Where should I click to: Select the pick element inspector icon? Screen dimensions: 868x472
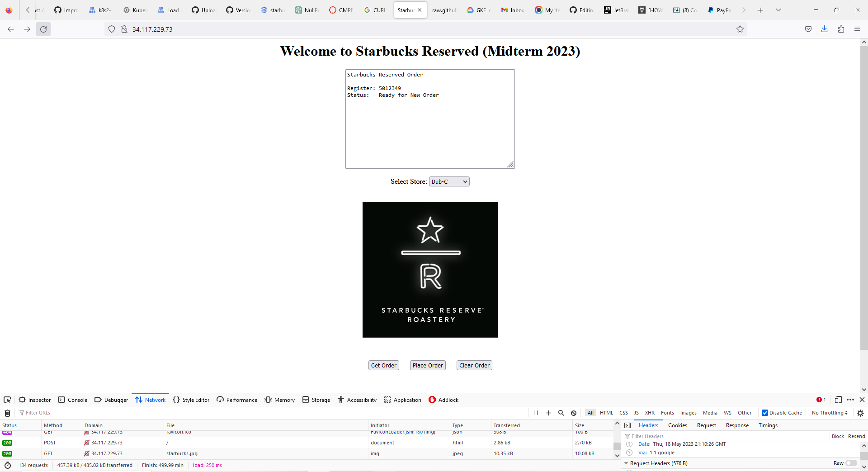tap(7, 400)
